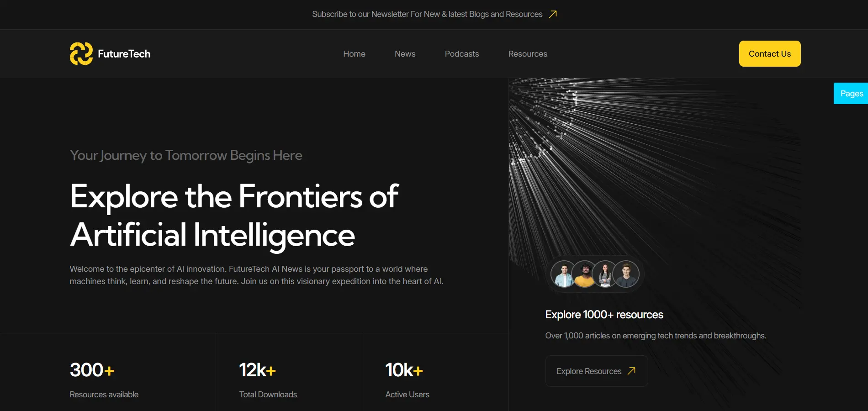This screenshot has height=411, width=868.
Task: Click the newsletter banner arrow icon
Action: pos(553,14)
